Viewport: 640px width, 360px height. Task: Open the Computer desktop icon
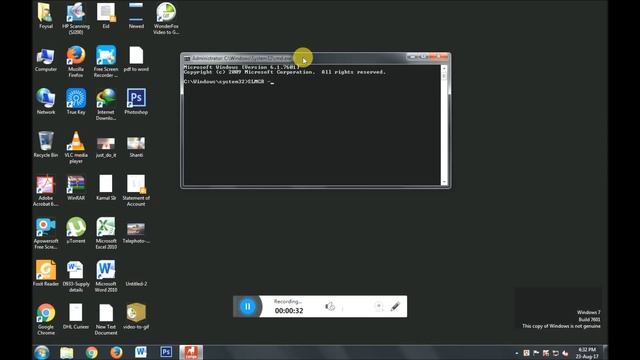pos(45,59)
